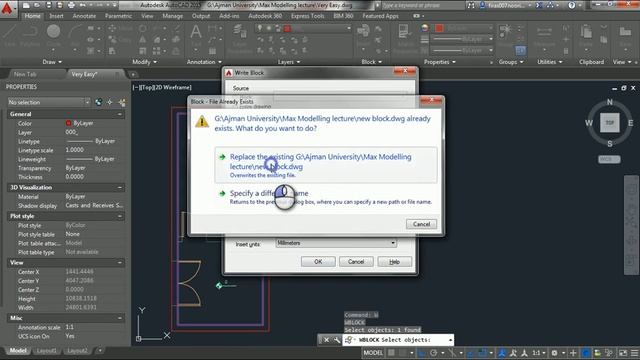Collapse the 3D Visualization section

[120, 187]
